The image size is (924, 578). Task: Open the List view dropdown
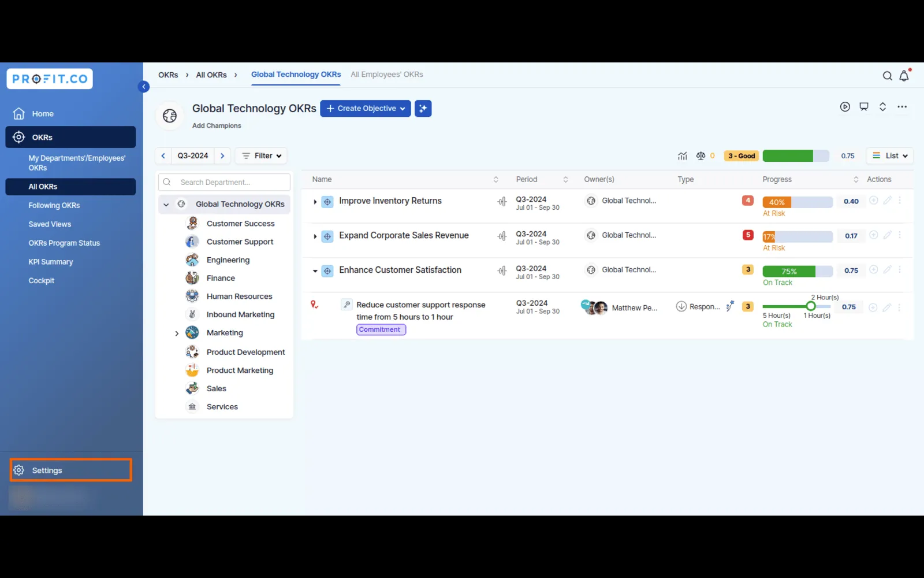(x=889, y=156)
